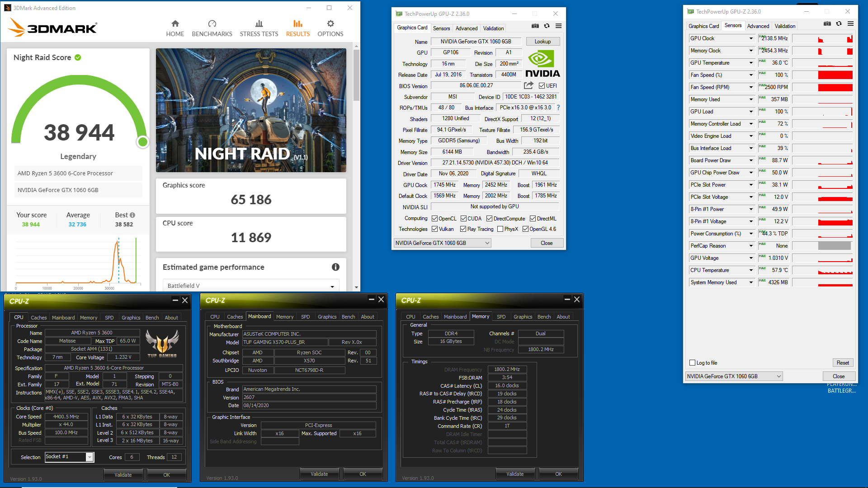Toggle the Vulkan checkbox
The height and width of the screenshot is (488, 868).
pos(434,229)
